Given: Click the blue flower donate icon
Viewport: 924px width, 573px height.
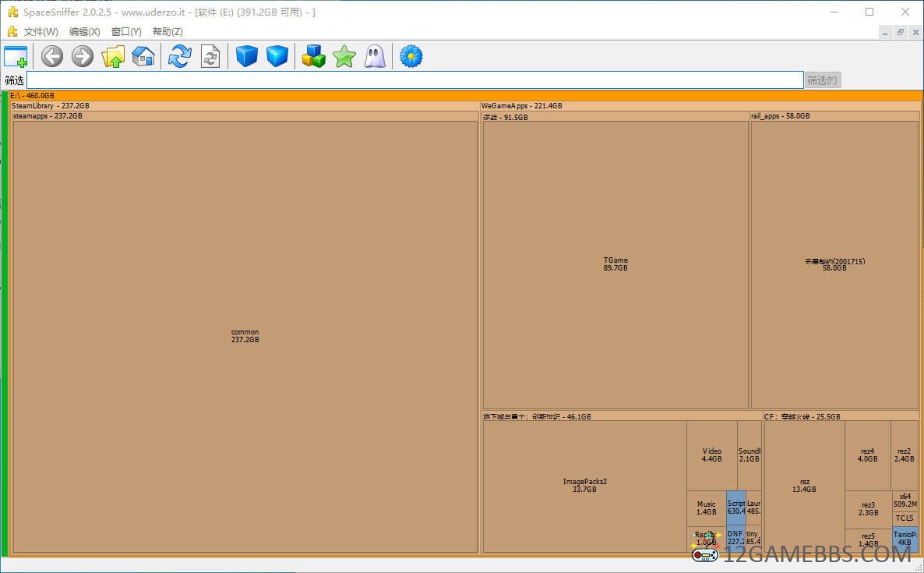Looking at the screenshot, I should [411, 57].
